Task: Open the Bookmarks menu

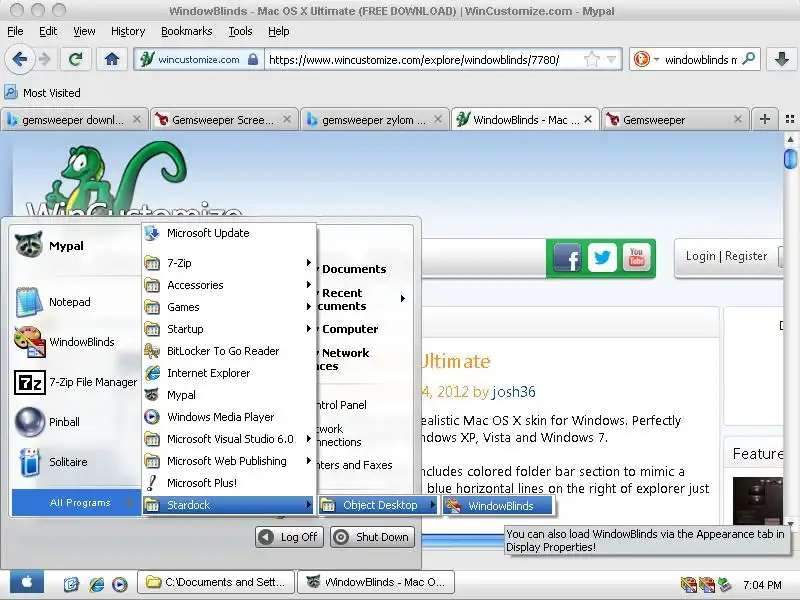Action: point(187,31)
